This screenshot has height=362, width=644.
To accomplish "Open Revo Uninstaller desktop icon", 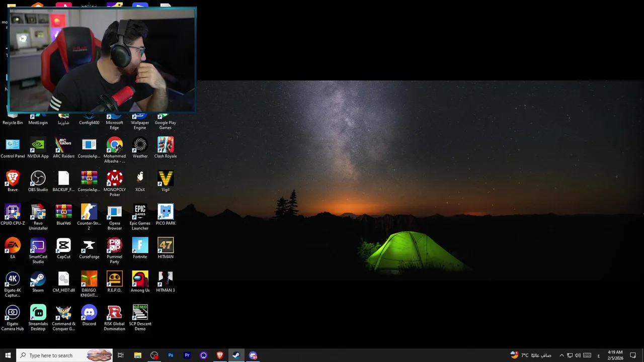I will click(38, 217).
